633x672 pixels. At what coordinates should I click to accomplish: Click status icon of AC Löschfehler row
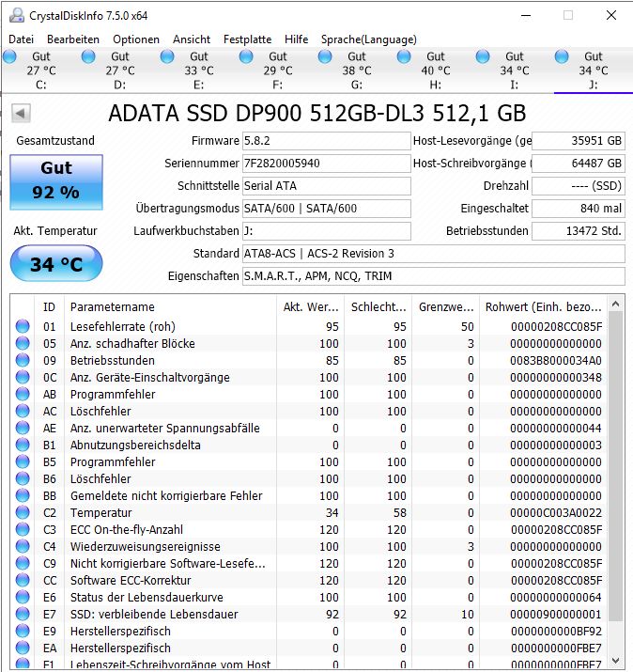point(23,411)
